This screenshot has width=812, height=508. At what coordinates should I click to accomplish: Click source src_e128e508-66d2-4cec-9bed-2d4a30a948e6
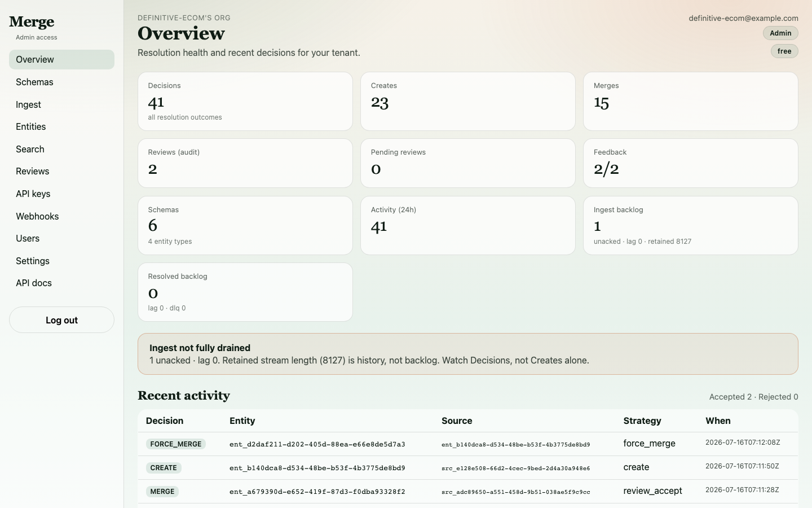(516, 468)
